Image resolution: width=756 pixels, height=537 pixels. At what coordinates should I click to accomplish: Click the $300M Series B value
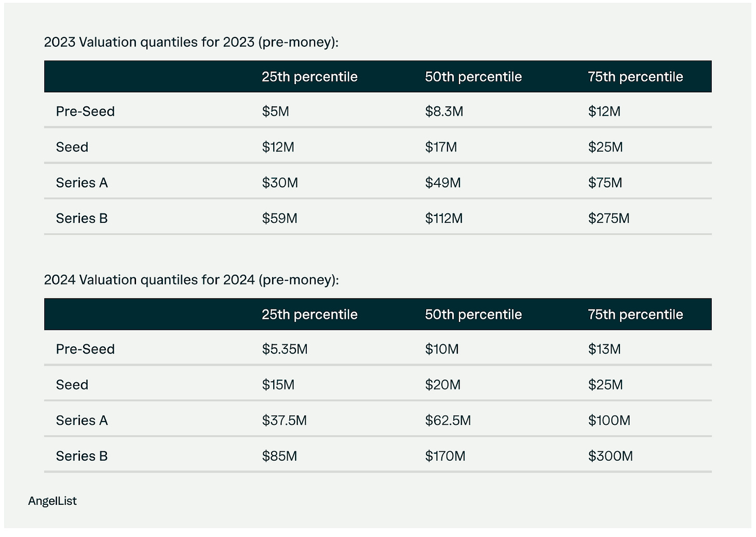[x=610, y=457]
